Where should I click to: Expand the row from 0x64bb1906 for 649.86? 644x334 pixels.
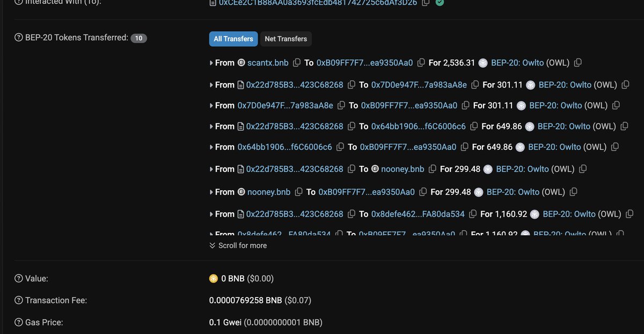pos(211,147)
